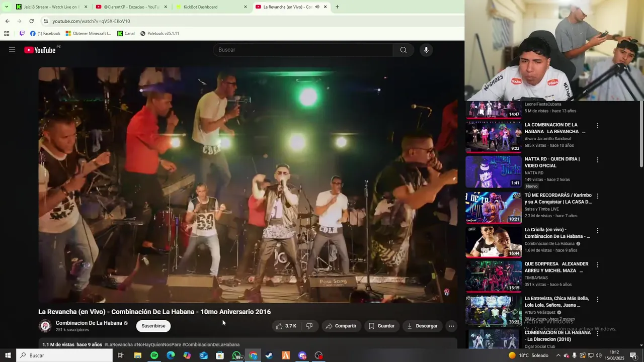
Task: Open the Facebook bookmark
Action: pyautogui.click(x=45, y=34)
